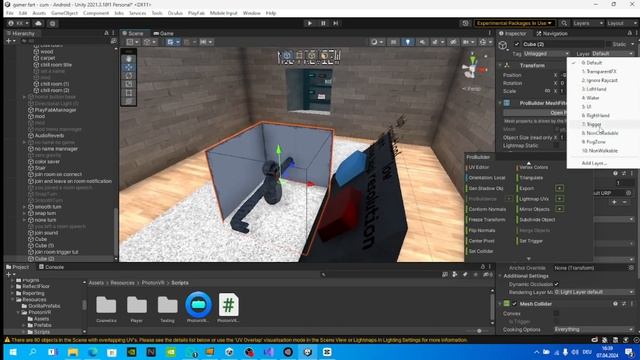Open the GameObject menu
The image size is (640, 360).
[x=64, y=13]
